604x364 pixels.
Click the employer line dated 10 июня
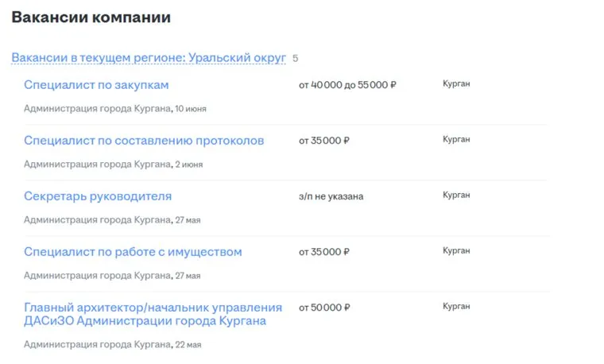[115, 109]
